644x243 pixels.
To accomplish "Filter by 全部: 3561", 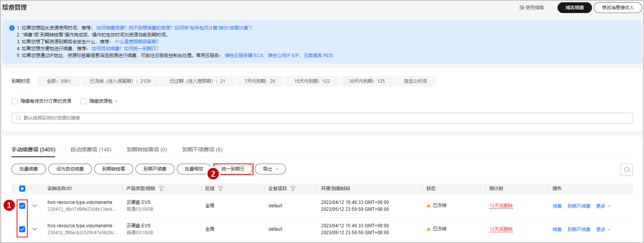I will (59, 81).
